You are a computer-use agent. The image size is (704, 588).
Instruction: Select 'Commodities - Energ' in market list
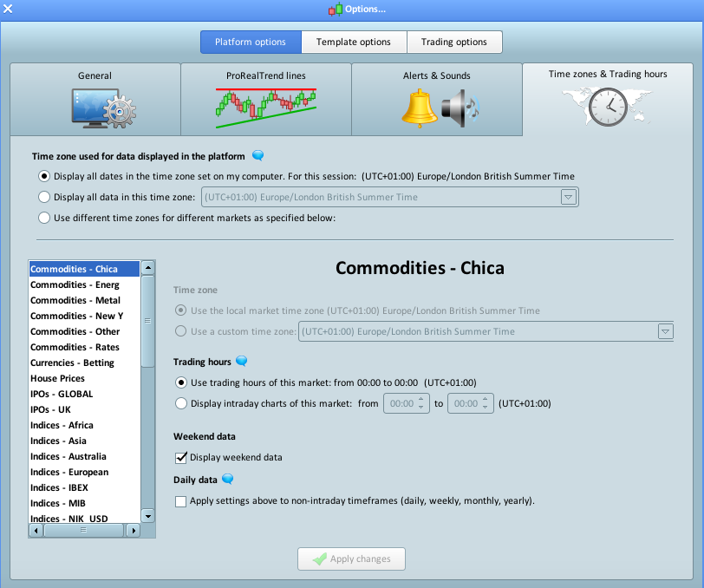click(84, 284)
